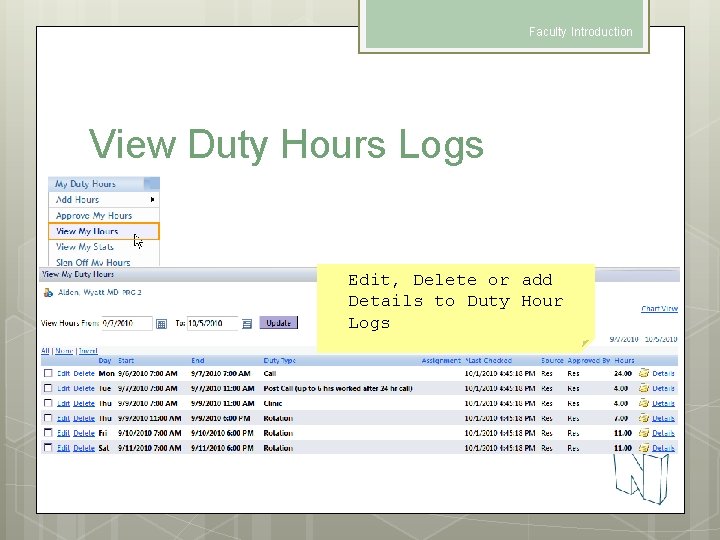Screen dimensions: 720x540
Task: Click the Last Checked column header
Action: [x=489, y=361]
